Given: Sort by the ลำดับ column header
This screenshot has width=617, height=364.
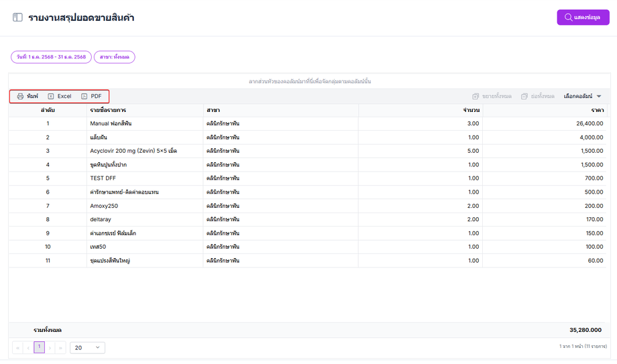Looking at the screenshot, I should pos(48,110).
